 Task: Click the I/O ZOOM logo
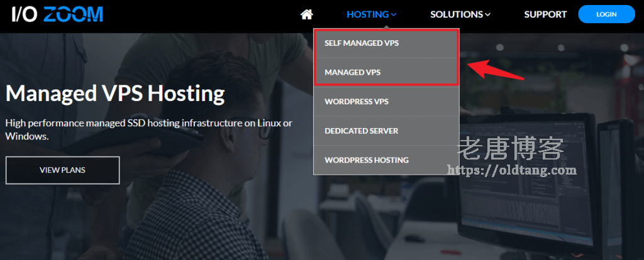(x=57, y=14)
